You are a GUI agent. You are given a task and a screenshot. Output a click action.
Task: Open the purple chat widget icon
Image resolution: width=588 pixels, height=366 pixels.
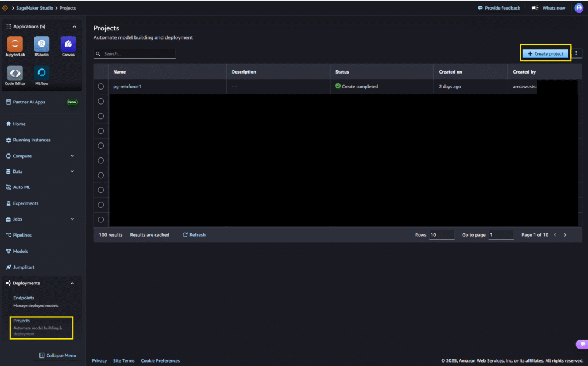pos(581,344)
